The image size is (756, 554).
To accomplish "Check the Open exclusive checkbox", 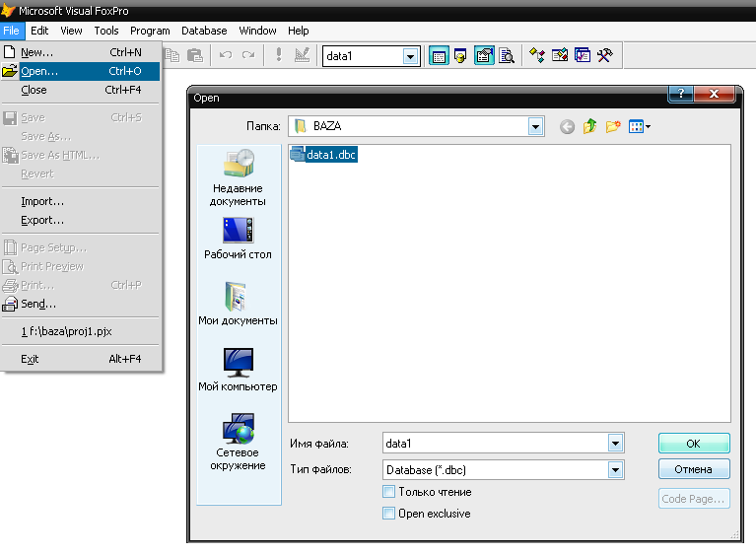I will point(388,513).
